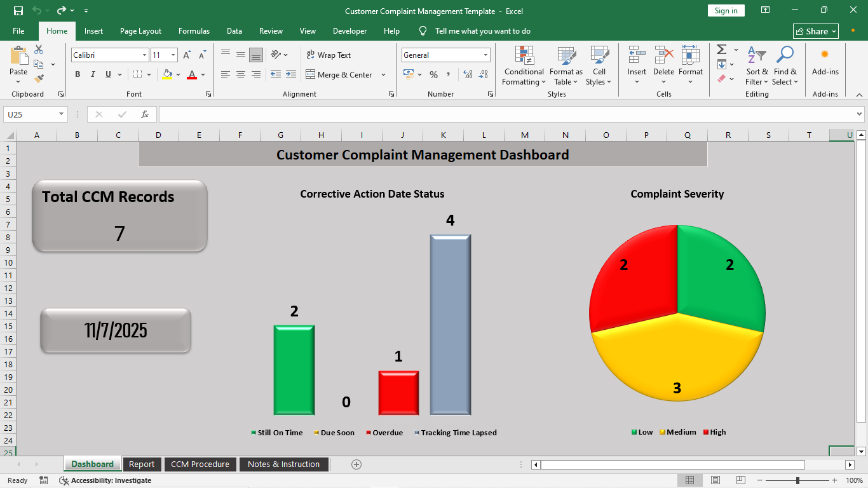
Task: Toggle Italic formatting
Action: coord(93,74)
